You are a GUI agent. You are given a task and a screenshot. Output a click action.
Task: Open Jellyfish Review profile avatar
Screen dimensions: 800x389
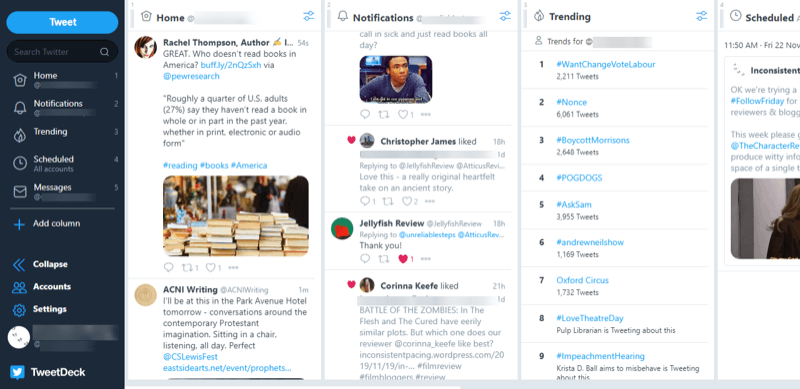point(342,228)
